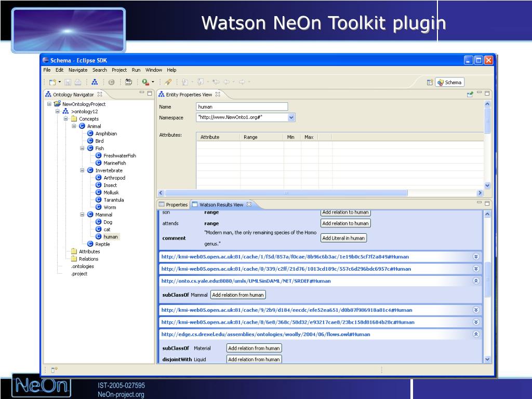The image size is (532, 399).
Task: Click the class icon beside Dog
Action: click(x=98, y=222)
